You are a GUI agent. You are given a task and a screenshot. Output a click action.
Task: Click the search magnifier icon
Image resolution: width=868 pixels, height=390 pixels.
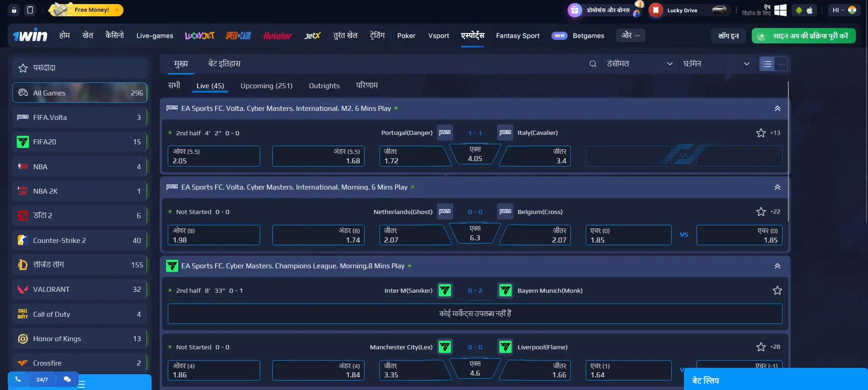tap(593, 64)
